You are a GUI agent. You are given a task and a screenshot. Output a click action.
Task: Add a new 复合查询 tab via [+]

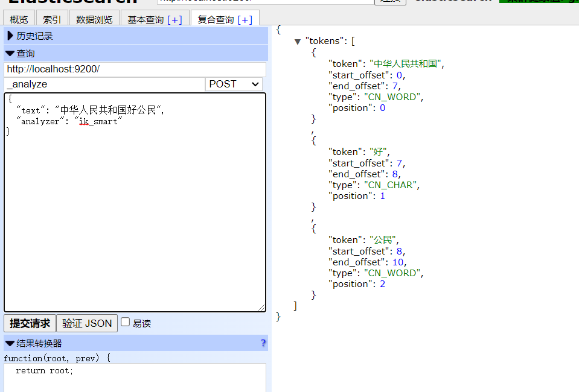245,19
